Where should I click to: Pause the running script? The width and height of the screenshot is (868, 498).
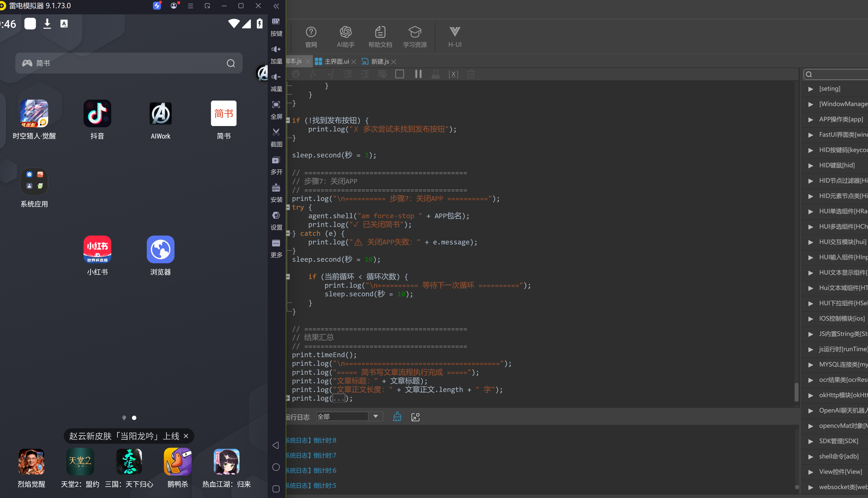click(x=418, y=74)
